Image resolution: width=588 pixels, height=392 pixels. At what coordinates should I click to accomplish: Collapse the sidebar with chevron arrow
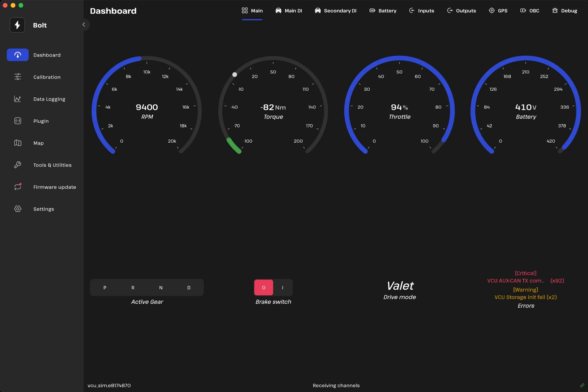pyautogui.click(x=84, y=25)
